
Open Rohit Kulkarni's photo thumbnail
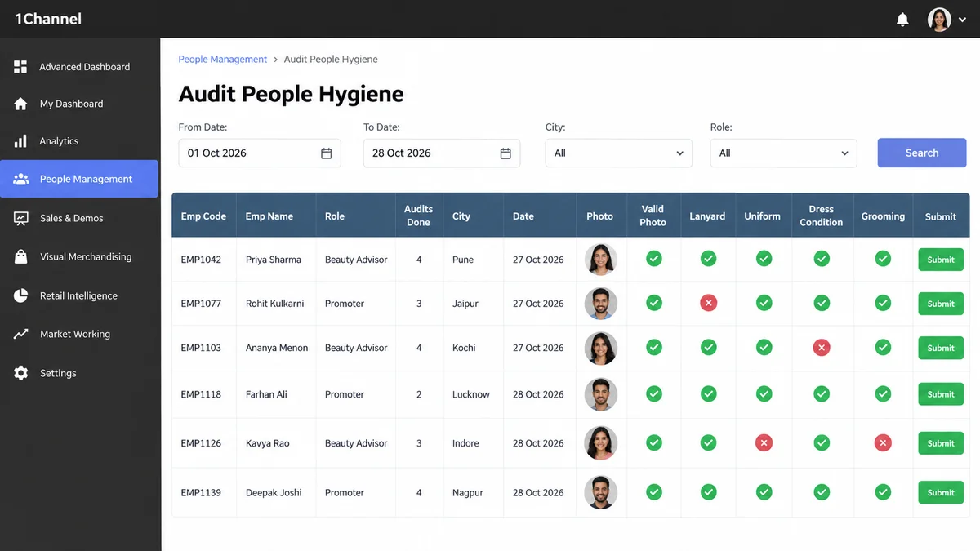coord(600,304)
